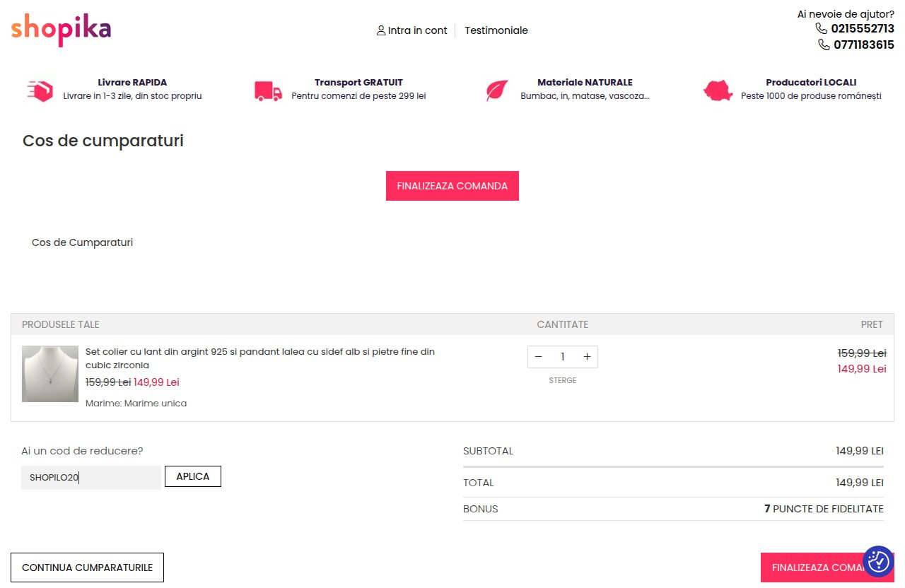905x588 pixels.
Task: Click the shopika logo
Action: point(61,29)
